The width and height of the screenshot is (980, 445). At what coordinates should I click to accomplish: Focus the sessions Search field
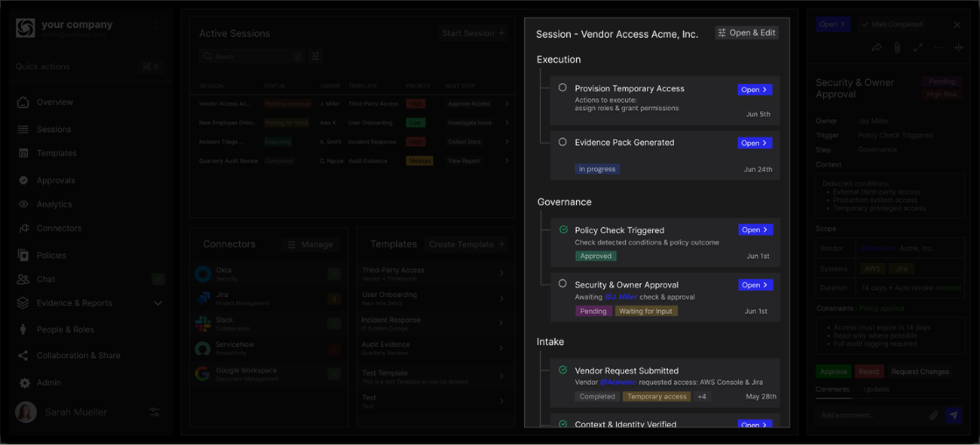click(x=252, y=56)
